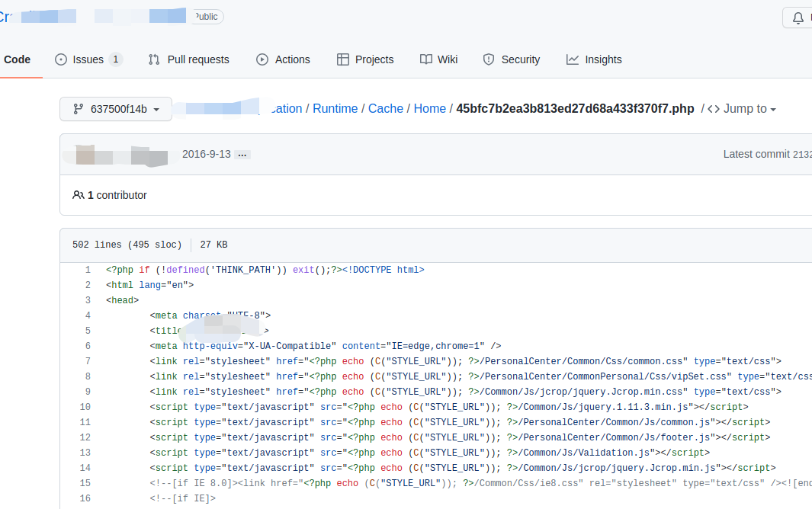
Task: Navigate to the Home folder breadcrumb
Action: click(x=430, y=109)
